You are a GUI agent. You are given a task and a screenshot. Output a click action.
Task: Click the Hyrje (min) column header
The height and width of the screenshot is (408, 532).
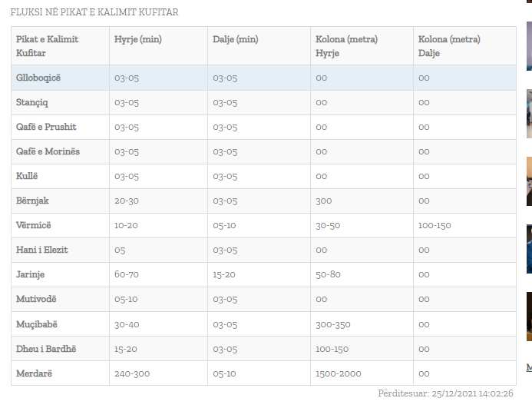(x=138, y=39)
